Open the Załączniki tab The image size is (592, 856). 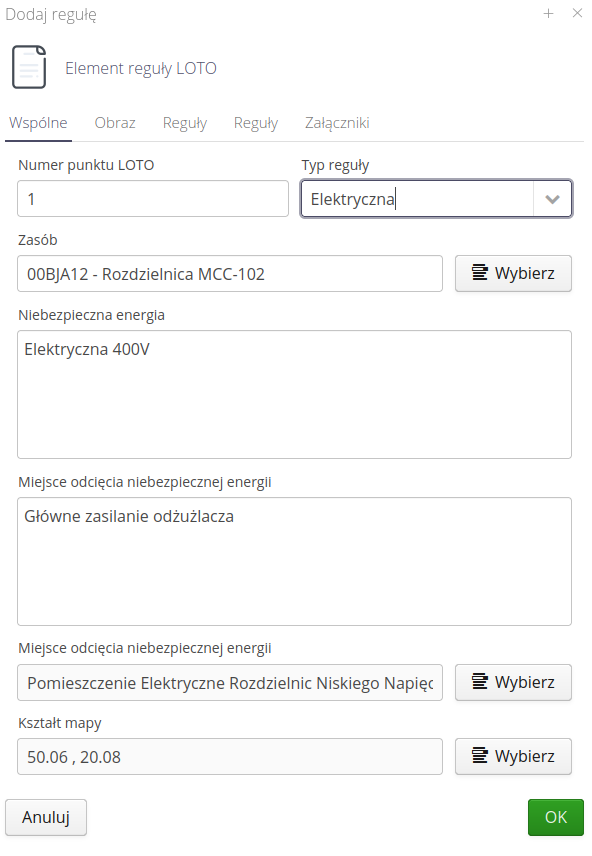coord(337,123)
